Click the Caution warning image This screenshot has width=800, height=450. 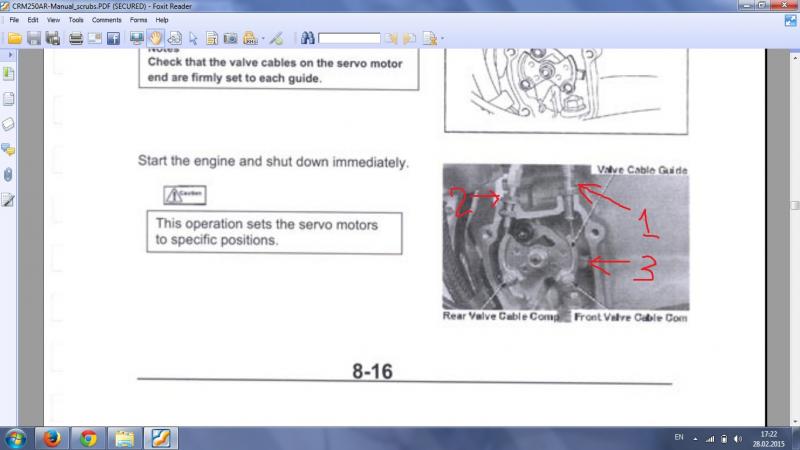coord(185,195)
